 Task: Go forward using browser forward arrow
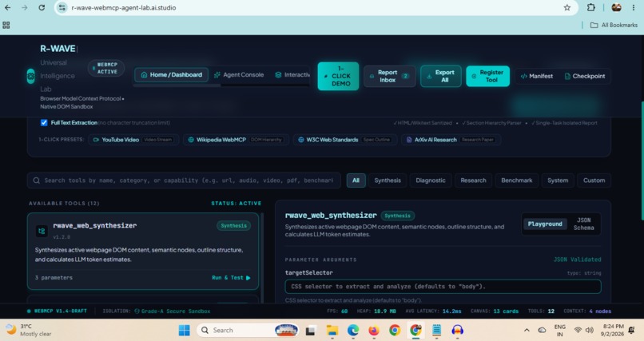(x=25, y=7)
